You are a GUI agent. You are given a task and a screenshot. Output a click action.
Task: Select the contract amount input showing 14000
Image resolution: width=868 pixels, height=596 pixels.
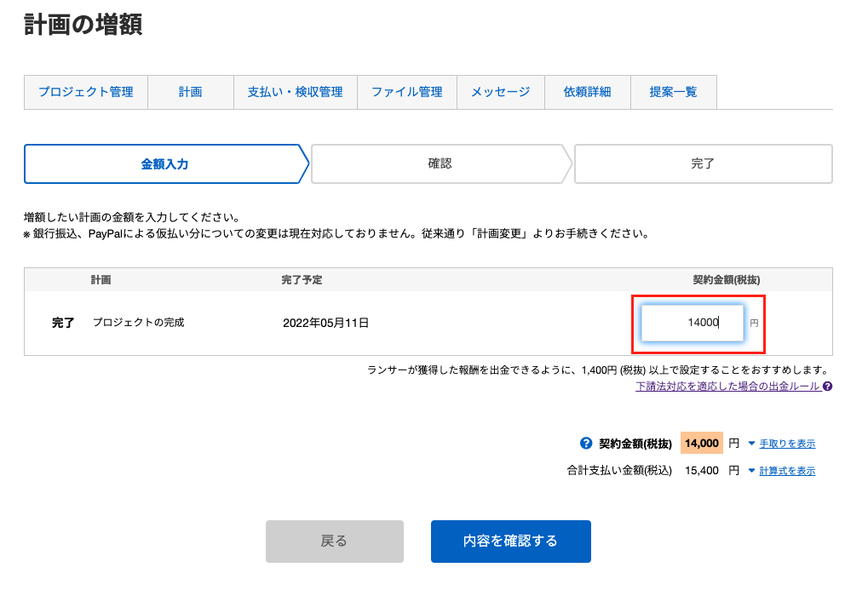pos(692,323)
